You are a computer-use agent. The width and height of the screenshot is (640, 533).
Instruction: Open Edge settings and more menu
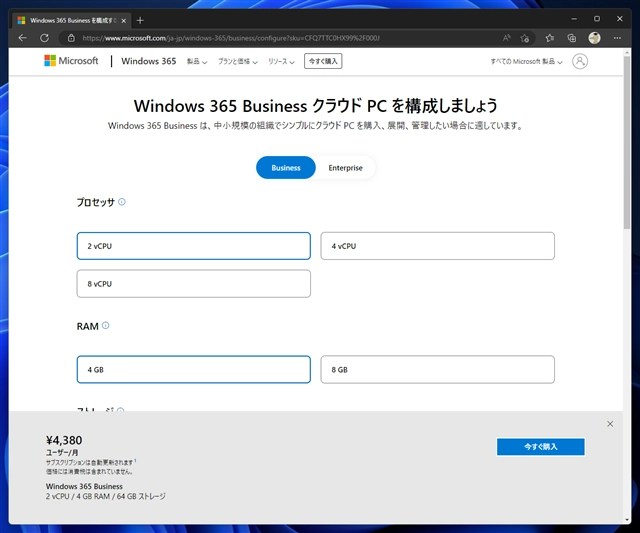click(x=617, y=38)
